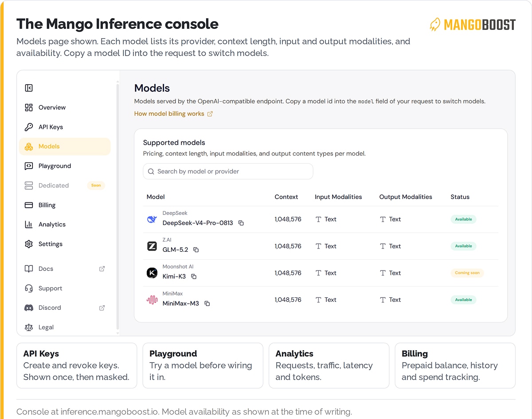Open the Support page link
The height and width of the screenshot is (419, 532).
65,288
